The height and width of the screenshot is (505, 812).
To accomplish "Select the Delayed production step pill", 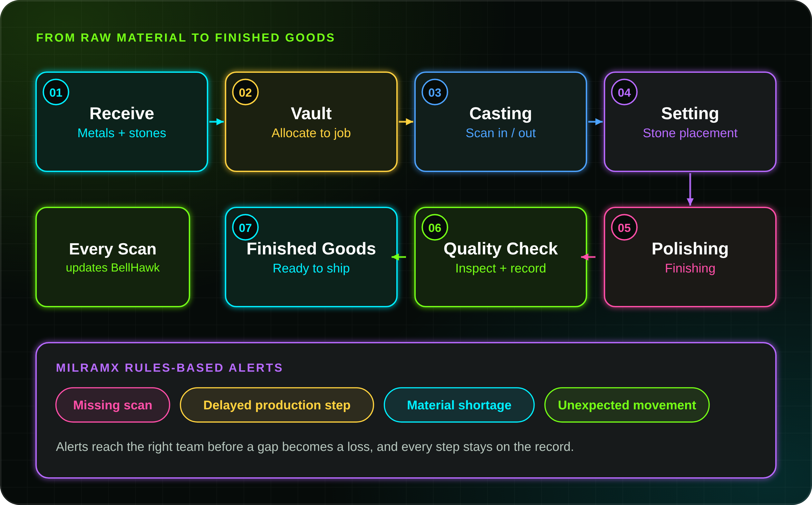I will coord(277,405).
